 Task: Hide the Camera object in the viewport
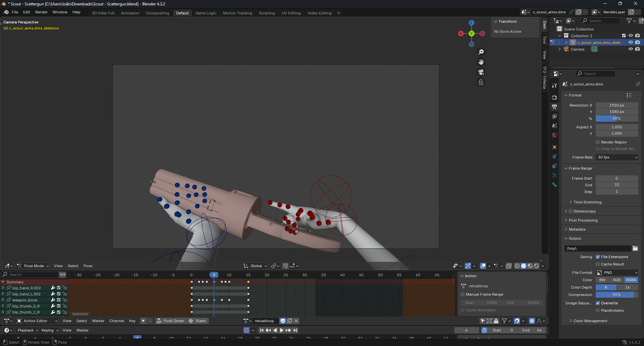tap(631, 49)
